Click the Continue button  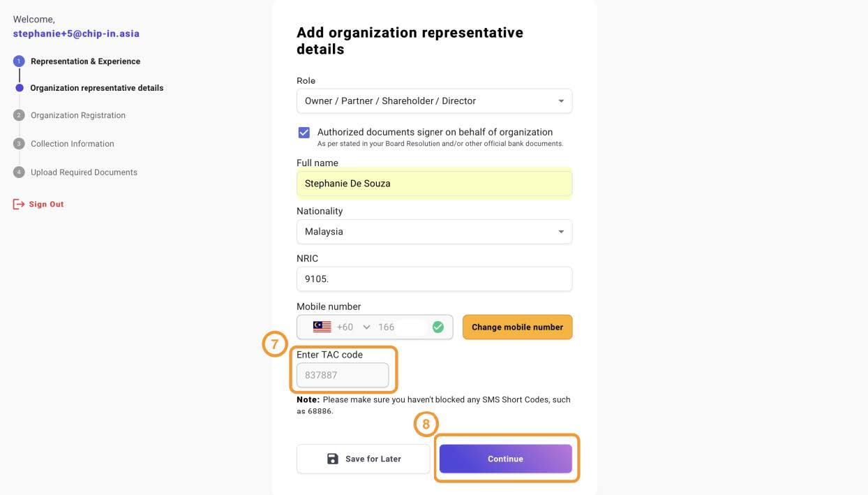[x=506, y=459]
